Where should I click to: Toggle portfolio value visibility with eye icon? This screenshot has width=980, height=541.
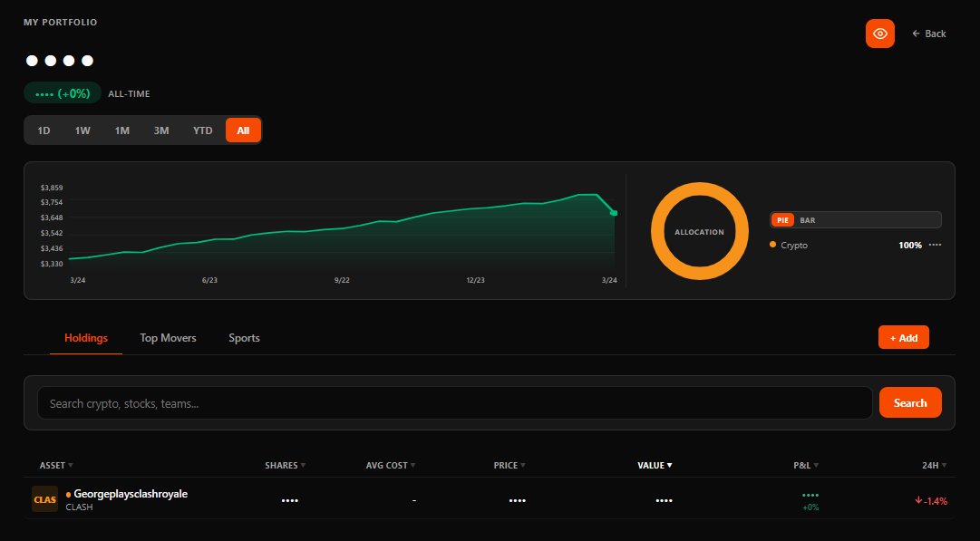coord(879,34)
